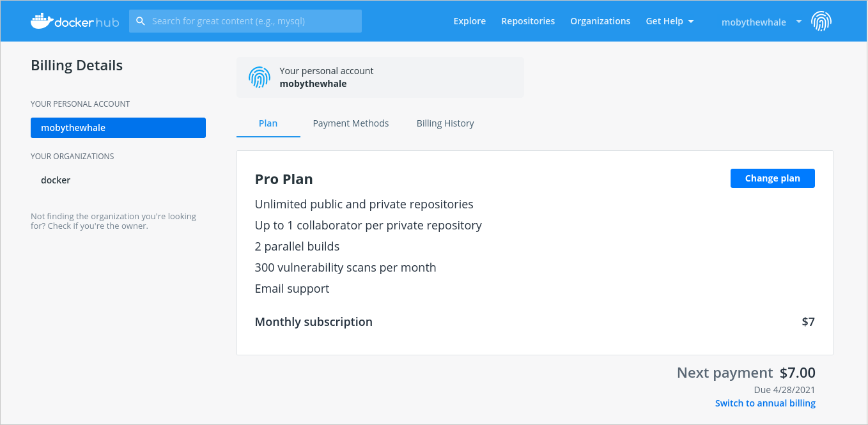
Task: Switch to the Payment Methods tab
Action: coord(351,123)
